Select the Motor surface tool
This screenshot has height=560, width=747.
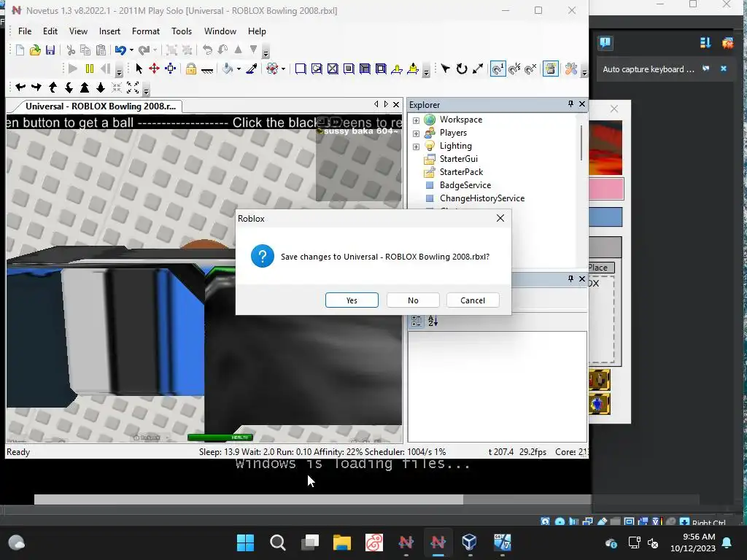(413, 69)
